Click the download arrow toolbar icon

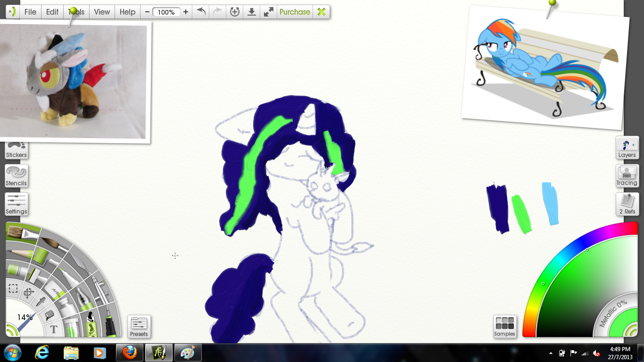click(x=252, y=12)
